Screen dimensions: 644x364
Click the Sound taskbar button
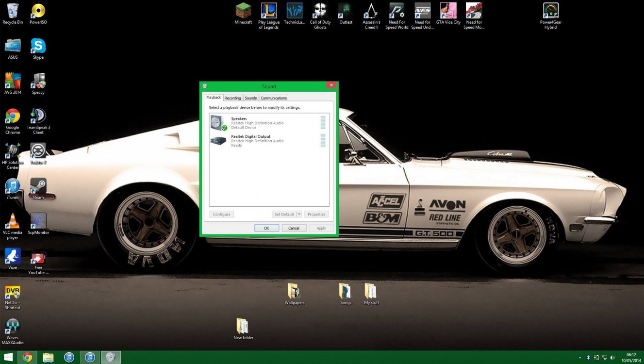111,358
